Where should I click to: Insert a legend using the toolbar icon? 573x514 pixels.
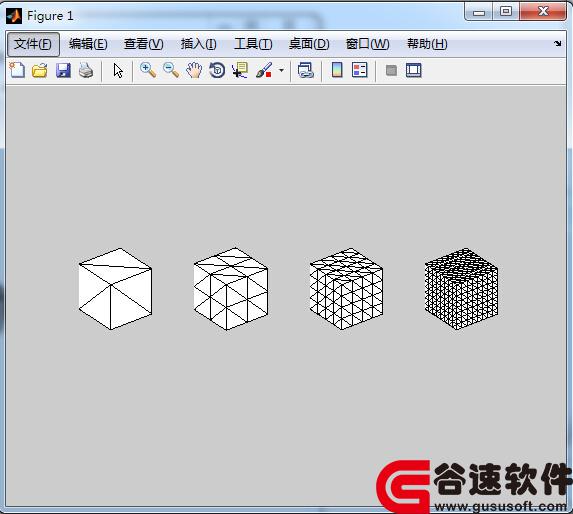[x=360, y=70]
